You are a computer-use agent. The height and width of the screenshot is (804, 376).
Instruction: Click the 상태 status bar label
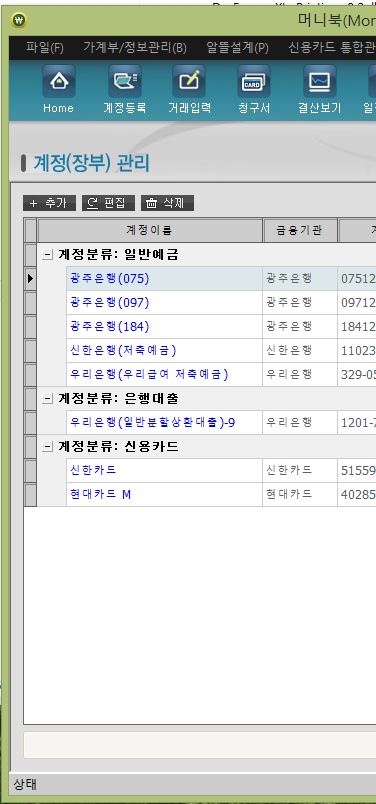25,784
